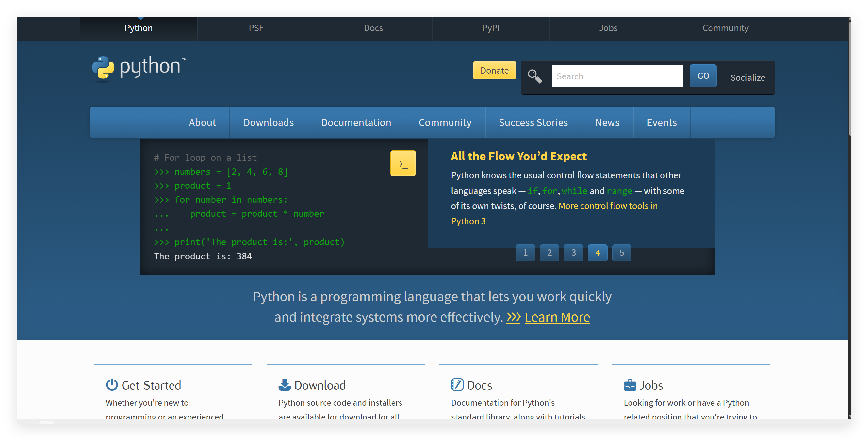Screen dimensions: 868x441
Task: Click the output 'The product is: 384'
Action: click(203, 256)
